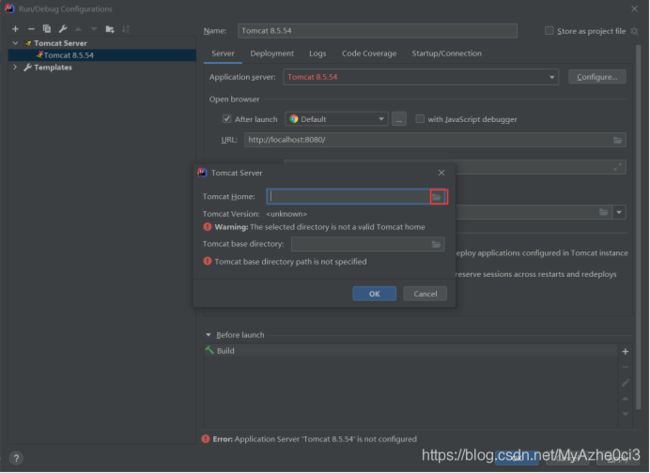Click folder icon in URL field
This screenshot has width=650, height=473.
pyautogui.click(x=617, y=140)
